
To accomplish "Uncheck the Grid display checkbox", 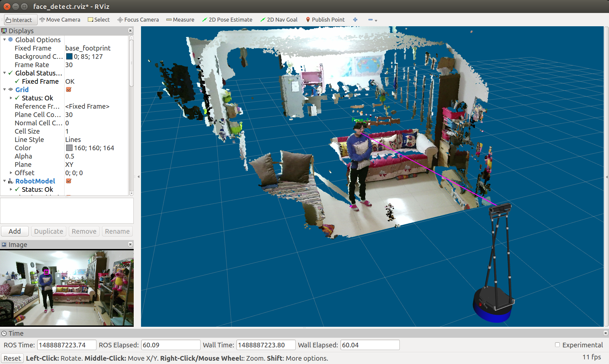I will point(69,90).
